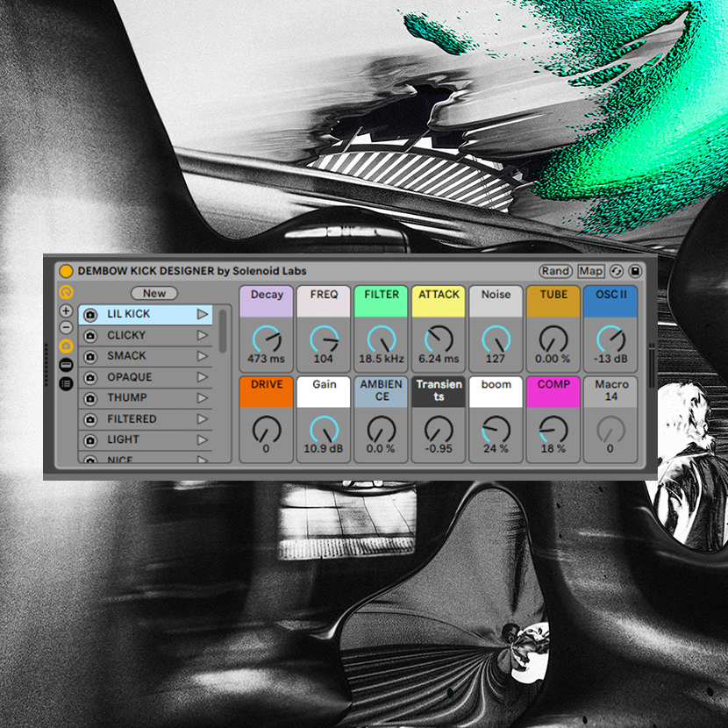Screen dimensions: 728x728
Task: Click the Transients macro knob
Action: 439,430
